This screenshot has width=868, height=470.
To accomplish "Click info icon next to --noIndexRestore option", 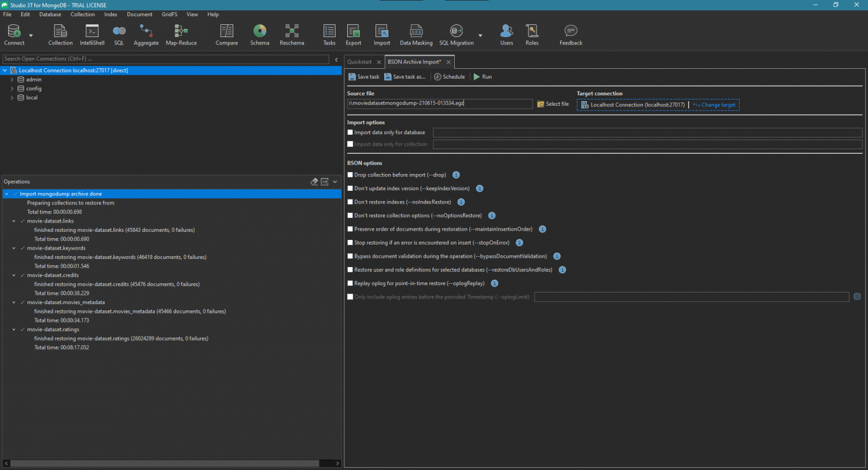I will pyautogui.click(x=461, y=202).
